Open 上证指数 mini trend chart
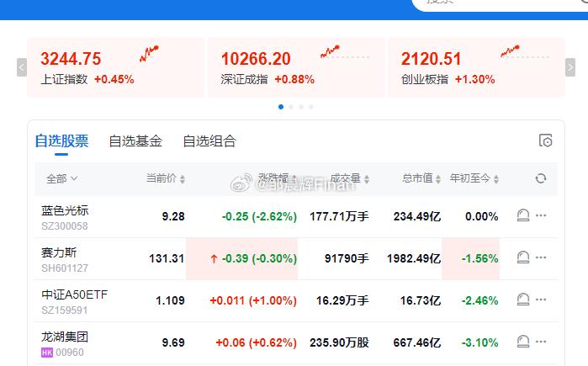The width and height of the screenshot is (588, 366). click(x=149, y=54)
